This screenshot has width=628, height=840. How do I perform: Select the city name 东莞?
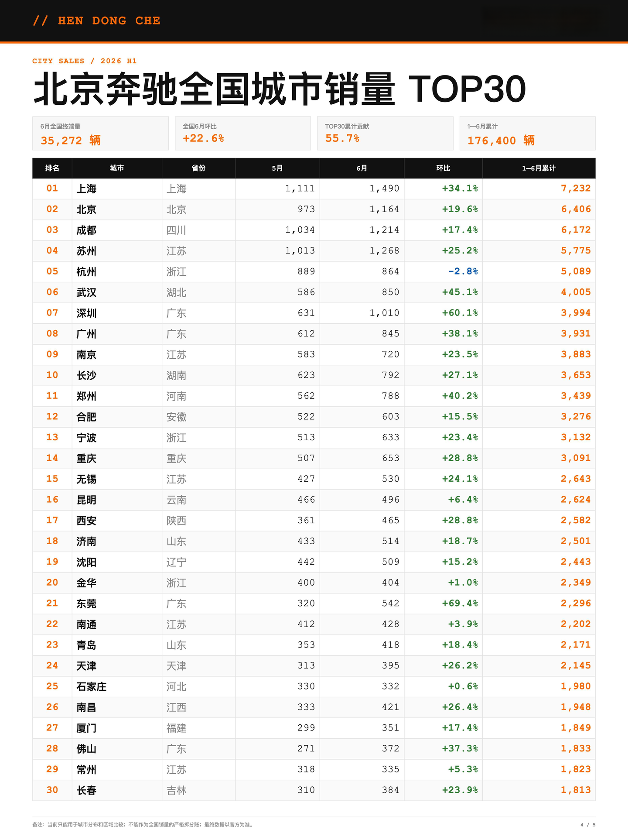point(86,603)
